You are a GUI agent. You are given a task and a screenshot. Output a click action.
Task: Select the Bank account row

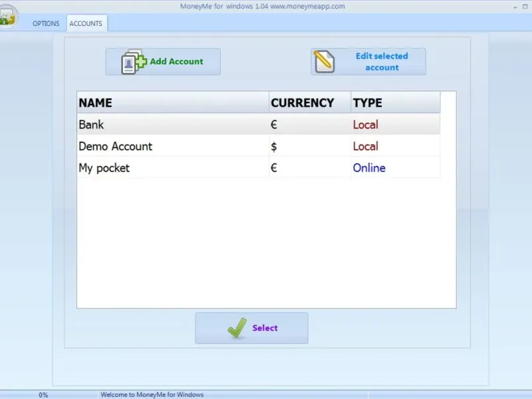pos(259,124)
